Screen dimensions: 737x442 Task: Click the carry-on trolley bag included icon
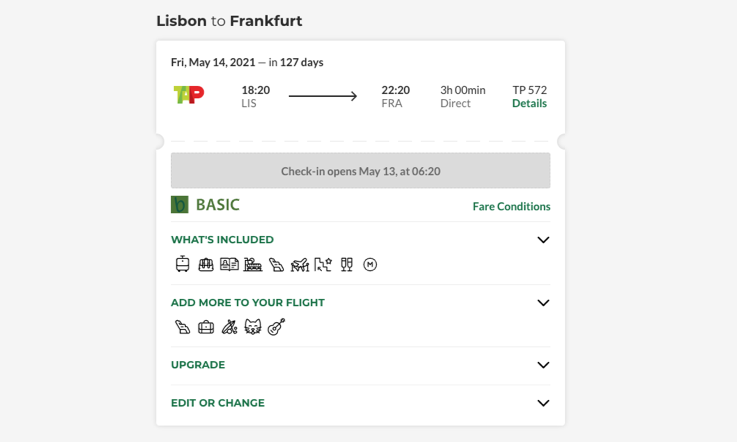coord(182,265)
